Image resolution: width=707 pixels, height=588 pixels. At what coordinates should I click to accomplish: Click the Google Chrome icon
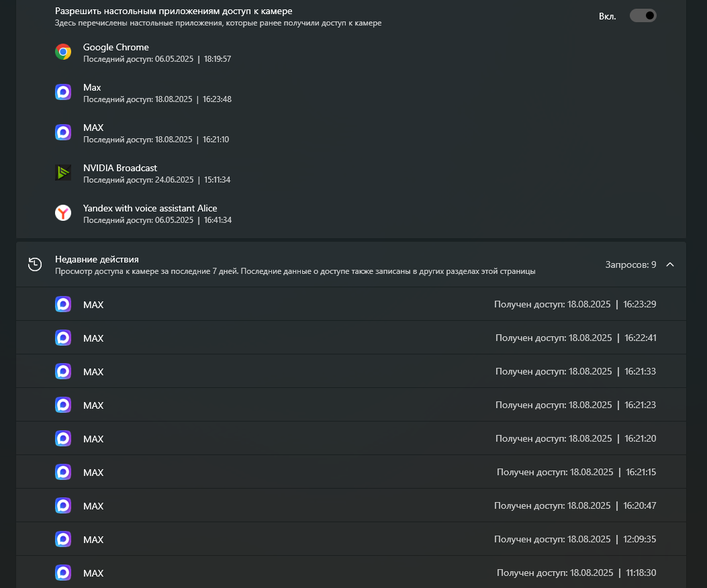pos(63,52)
